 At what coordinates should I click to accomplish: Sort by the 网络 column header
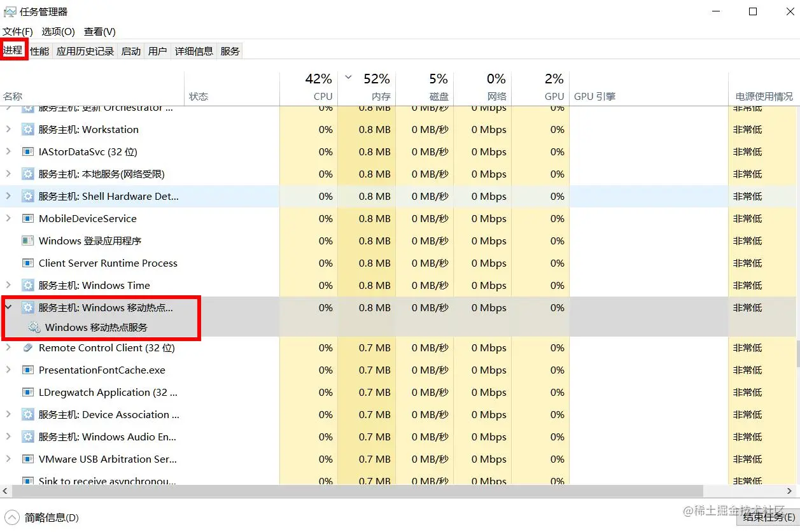coord(482,89)
